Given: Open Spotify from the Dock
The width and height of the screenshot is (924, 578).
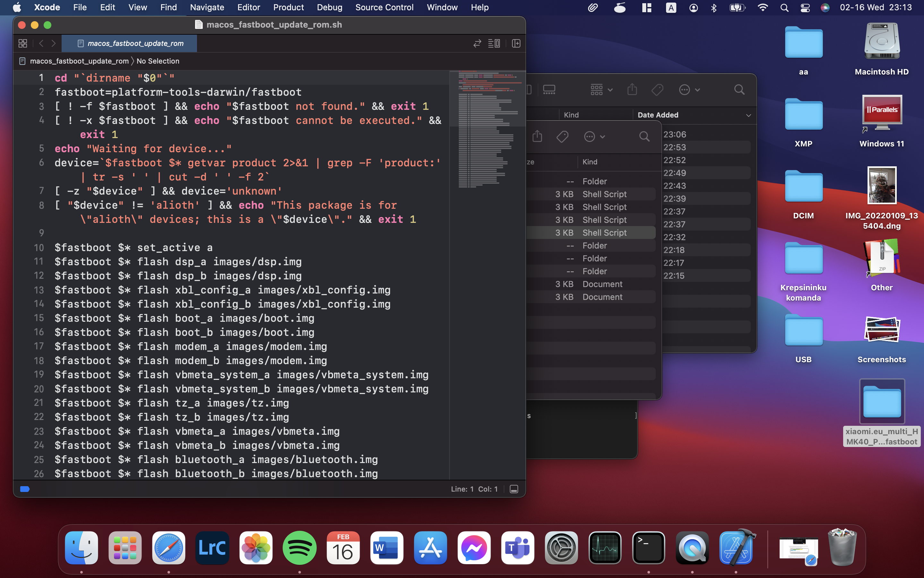Looking at the screenshot, I should (299, 547).
